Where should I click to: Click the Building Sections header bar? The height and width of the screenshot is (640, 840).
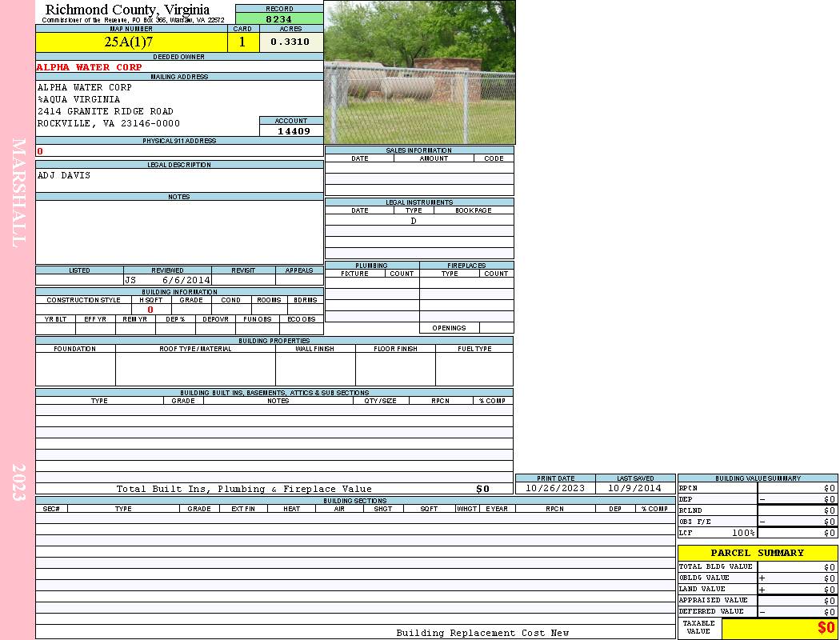(x=354, y=501)
